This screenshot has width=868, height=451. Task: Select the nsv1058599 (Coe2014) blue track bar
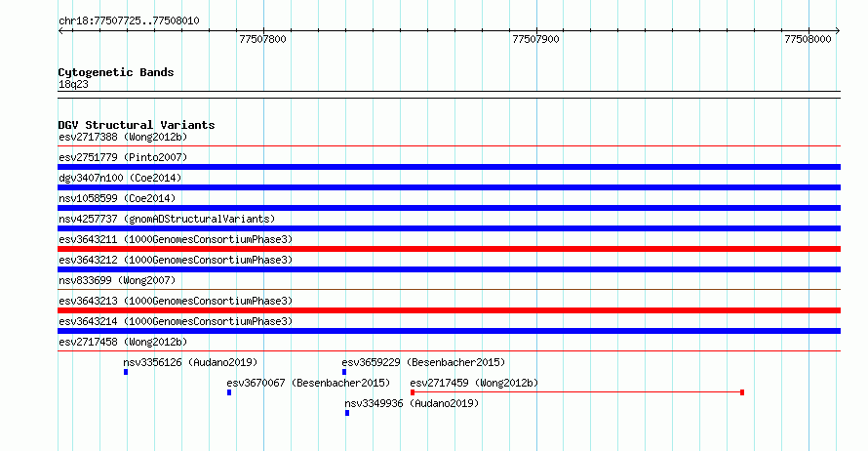click(449, 208)
